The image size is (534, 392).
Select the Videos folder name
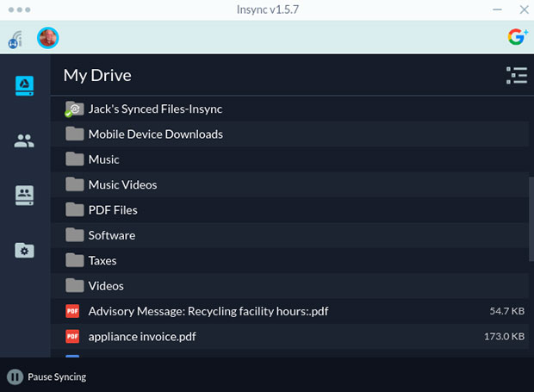(x=106, y=286)
